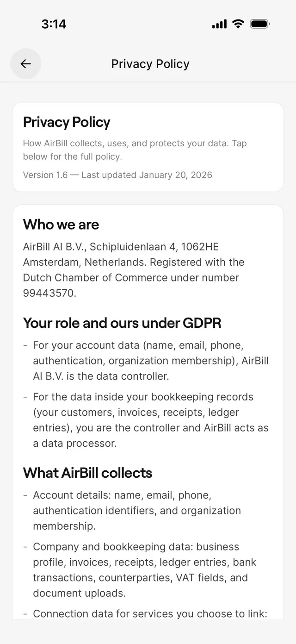Screen dimensions: 296x644
Task: Tap the Chamber of Commerce number 99443570
Action: [x=49, y=293]
